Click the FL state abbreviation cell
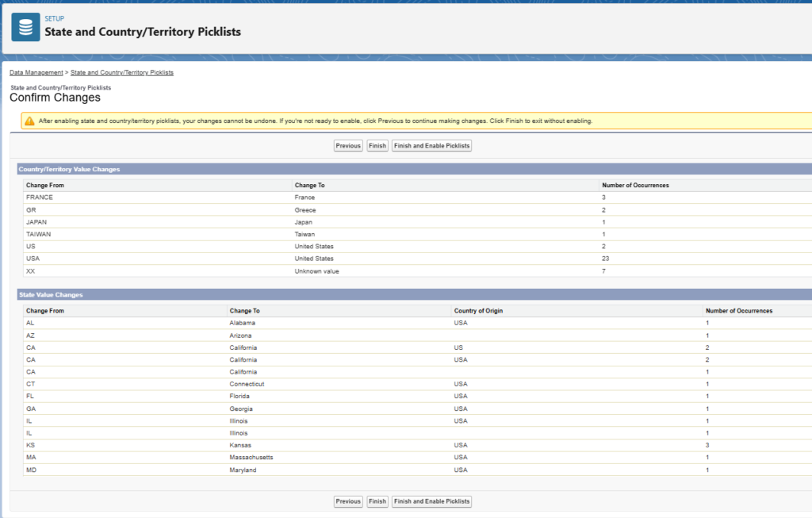812x518 pixels. [x=30, y=397]
